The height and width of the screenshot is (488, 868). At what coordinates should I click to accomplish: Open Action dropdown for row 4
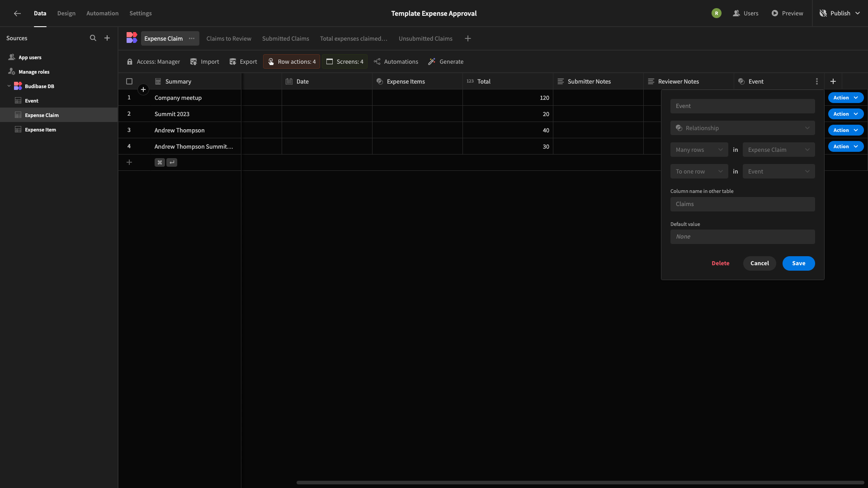click(x=845, y=146)
